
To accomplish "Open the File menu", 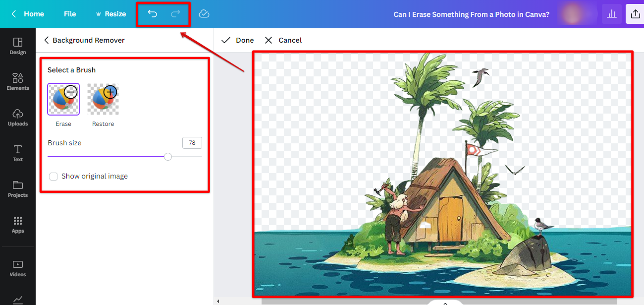I will pos(69,14).
